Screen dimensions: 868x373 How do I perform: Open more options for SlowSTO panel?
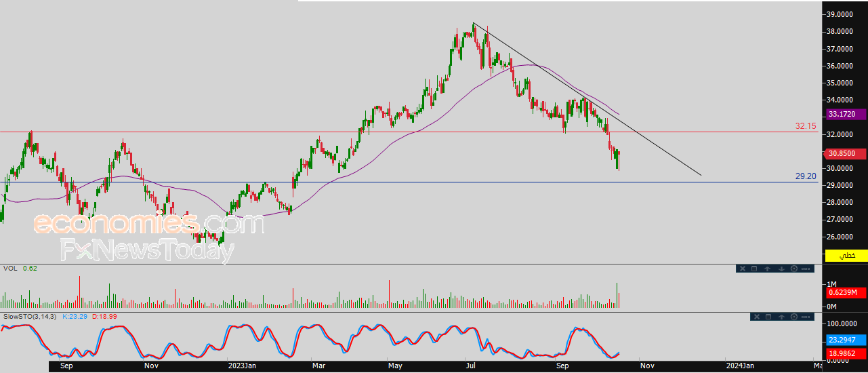[806, 317]
